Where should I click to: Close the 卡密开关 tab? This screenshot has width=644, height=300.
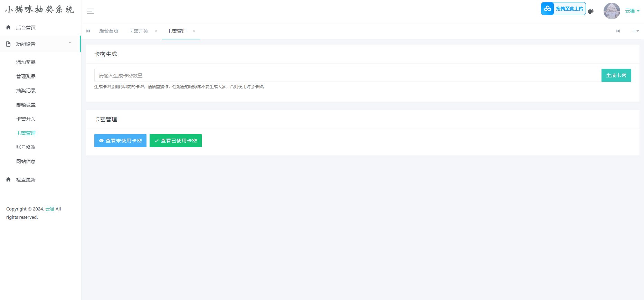pyautogui.click(x=156, y=31)
